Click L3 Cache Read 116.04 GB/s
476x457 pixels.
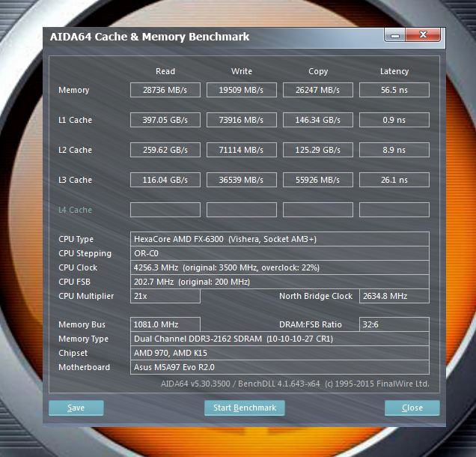(x=165, y=180)
